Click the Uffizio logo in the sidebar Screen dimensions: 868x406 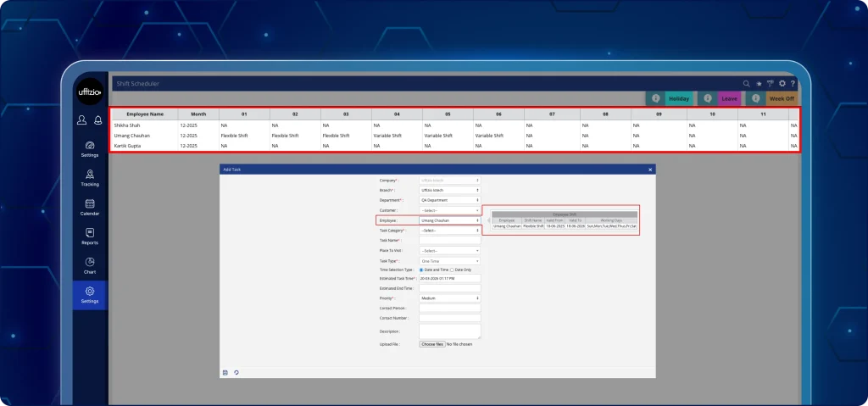(x=90, y=92)
